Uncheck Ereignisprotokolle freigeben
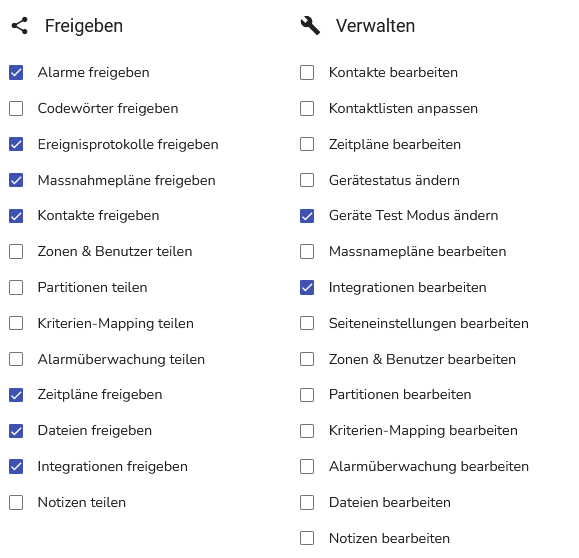This screenshot has width=579, height=558. click(16, 144)
